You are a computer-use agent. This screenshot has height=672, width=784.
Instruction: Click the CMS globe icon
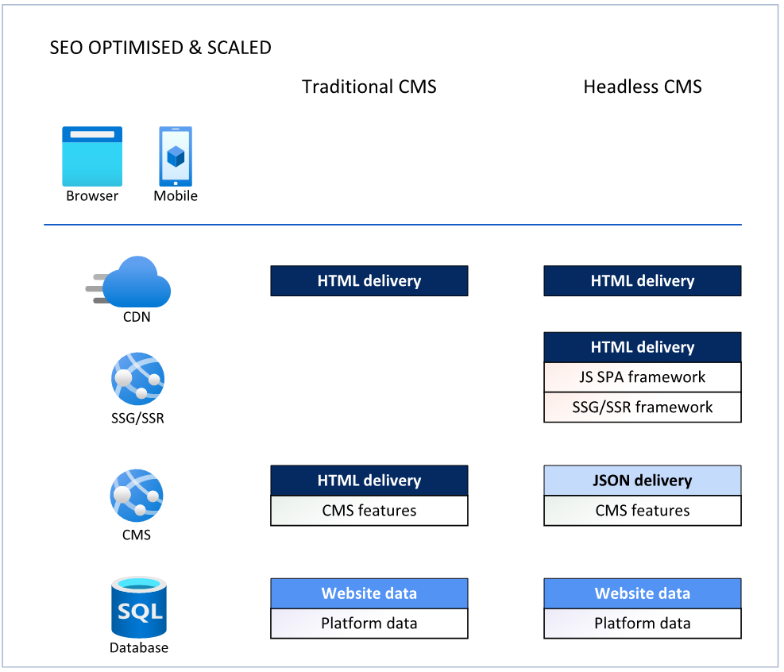(137, 496)
